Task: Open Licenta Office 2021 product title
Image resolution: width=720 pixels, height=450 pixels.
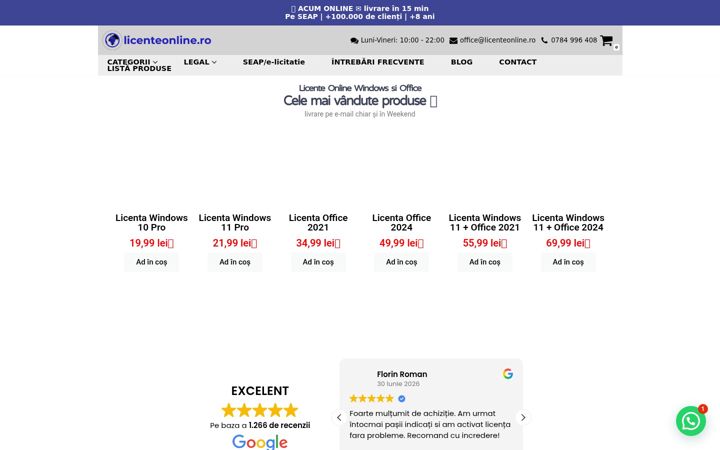Action: [x=318, y=222]
